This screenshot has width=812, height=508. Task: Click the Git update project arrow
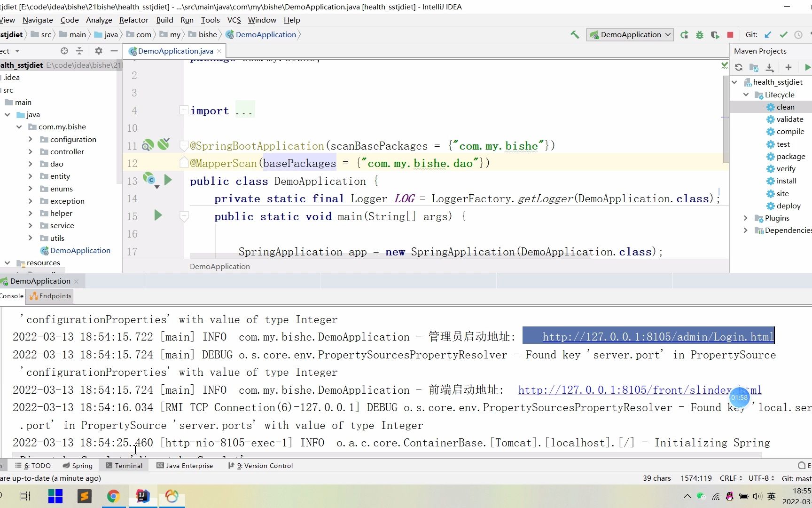point(768,35)
